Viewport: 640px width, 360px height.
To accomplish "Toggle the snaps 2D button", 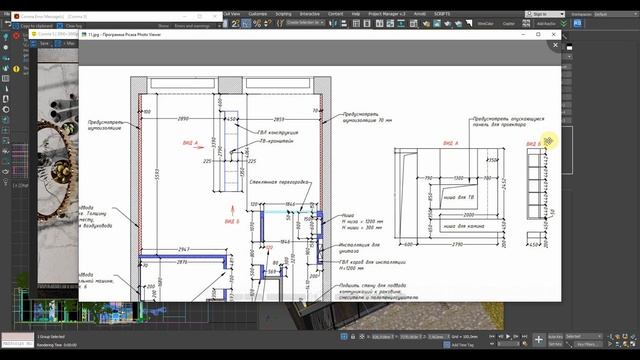I will coord(236,24).
